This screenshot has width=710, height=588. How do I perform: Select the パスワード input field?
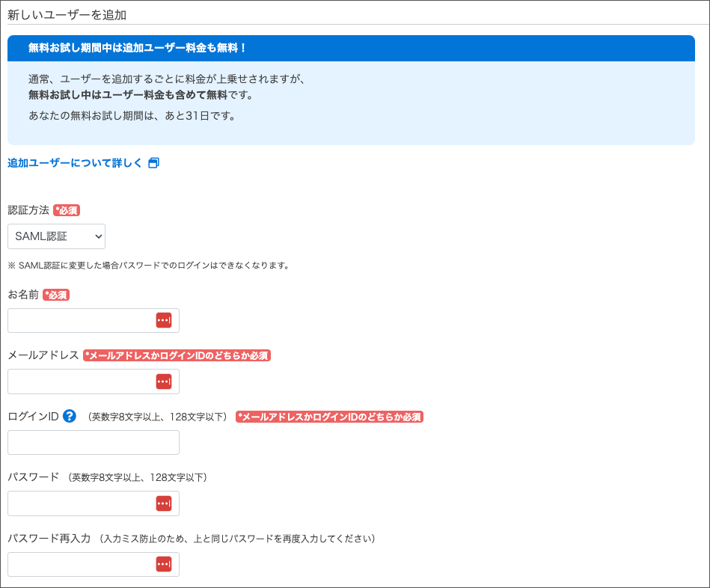[x=79, y=503]
